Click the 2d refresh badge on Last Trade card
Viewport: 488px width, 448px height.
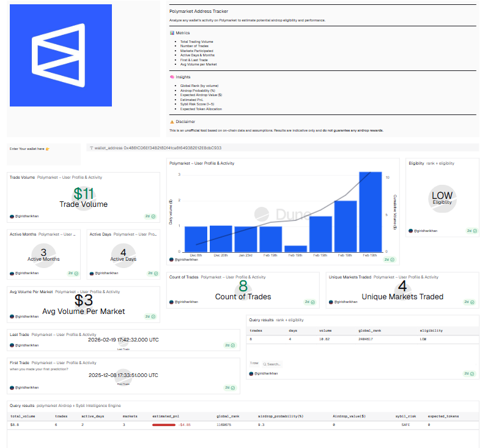pos(231,345)
